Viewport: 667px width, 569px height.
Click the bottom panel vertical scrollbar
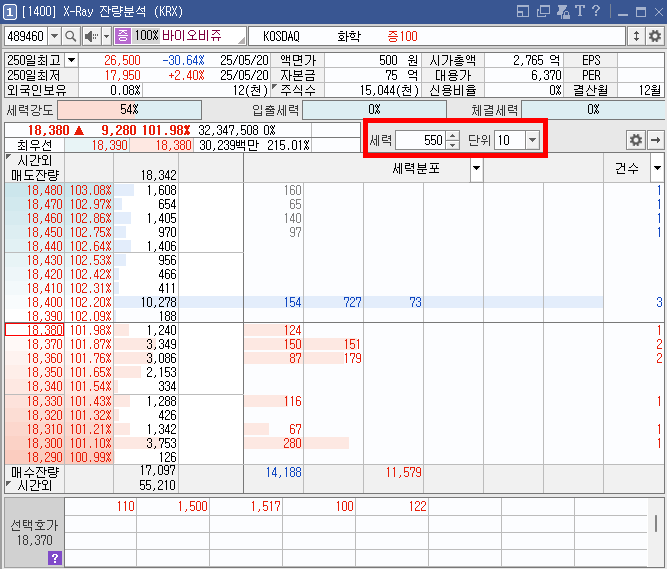pyautogui.click(x=656, y=523)
